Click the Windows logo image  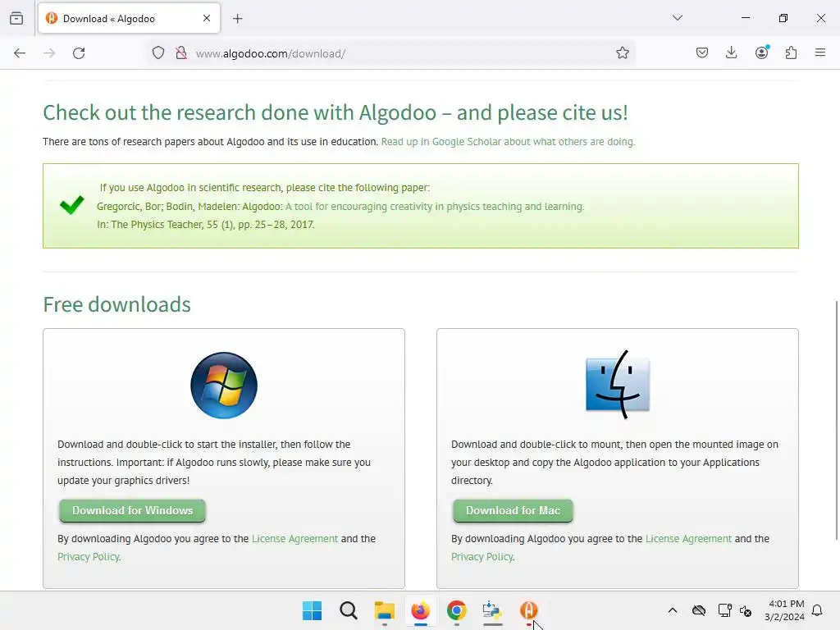[224, 386]
